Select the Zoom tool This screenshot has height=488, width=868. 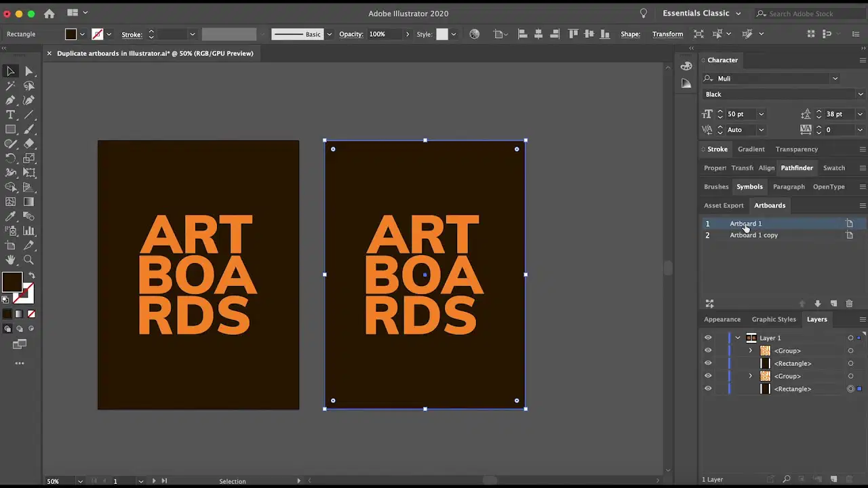[29, 260]
